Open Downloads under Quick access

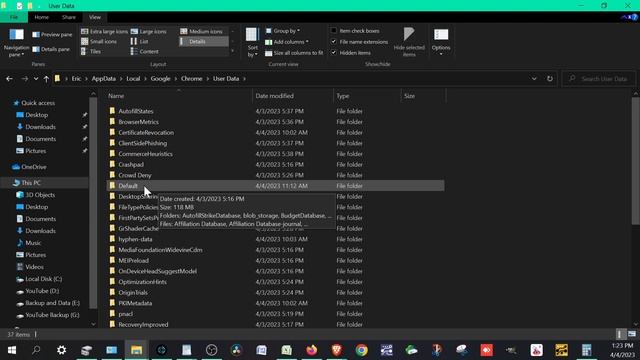[40, 127]
